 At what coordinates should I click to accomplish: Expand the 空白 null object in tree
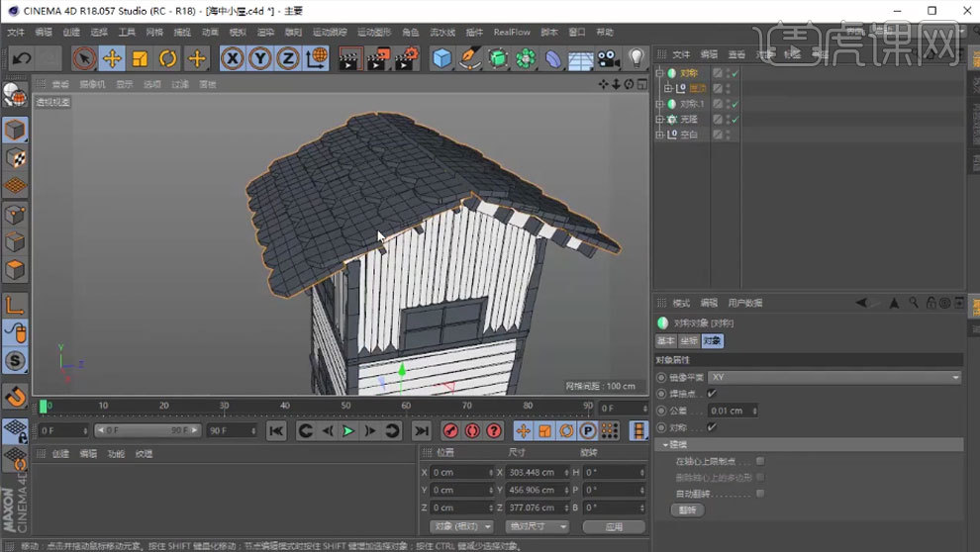(660, 134)
